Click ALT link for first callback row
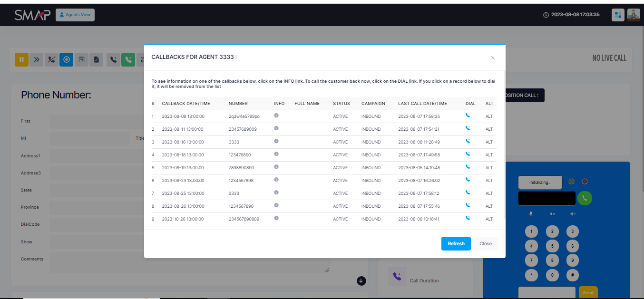Viewport: 644px width, 299px height. click(x=489, y=116)
